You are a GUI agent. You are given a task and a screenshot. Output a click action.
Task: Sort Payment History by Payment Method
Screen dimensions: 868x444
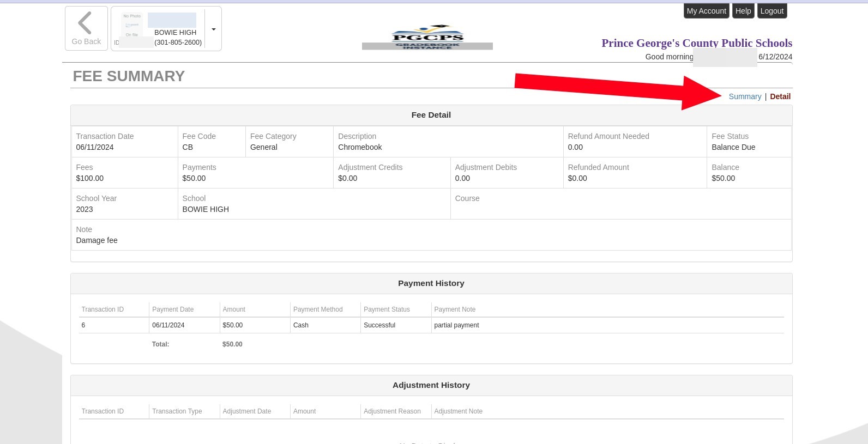pos(318,309)
